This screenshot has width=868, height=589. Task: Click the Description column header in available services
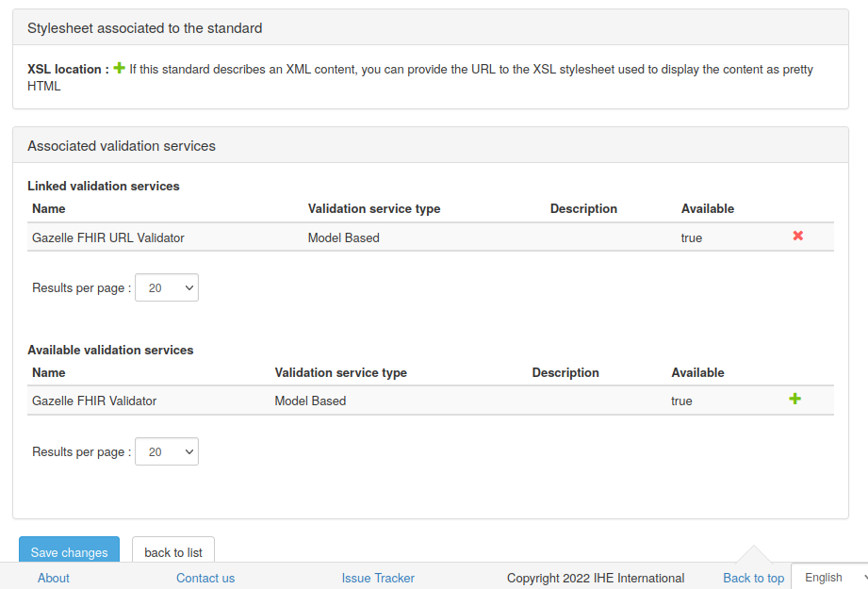coord(565,372)
